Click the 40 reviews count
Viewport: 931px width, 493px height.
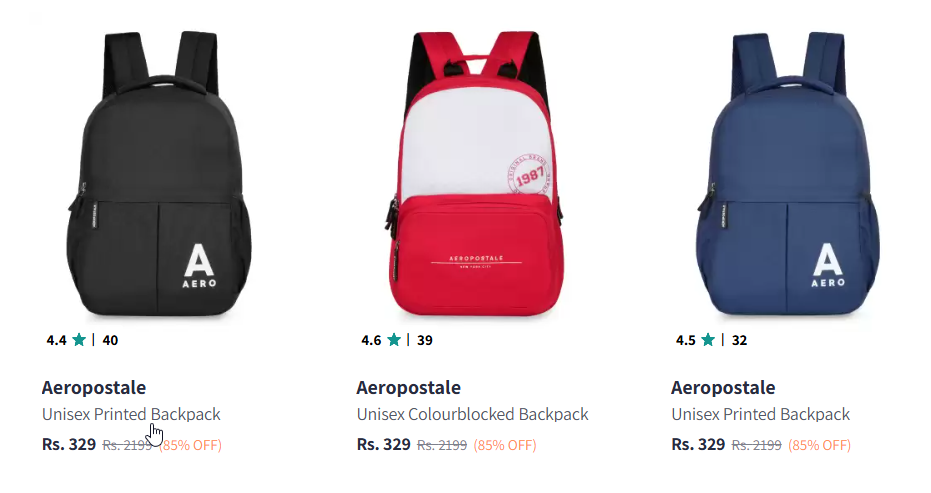pos(110,340)
